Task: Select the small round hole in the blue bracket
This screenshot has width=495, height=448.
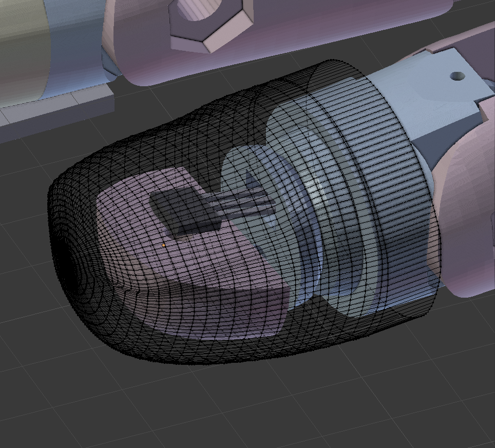Action: click(x=457, y=76)
